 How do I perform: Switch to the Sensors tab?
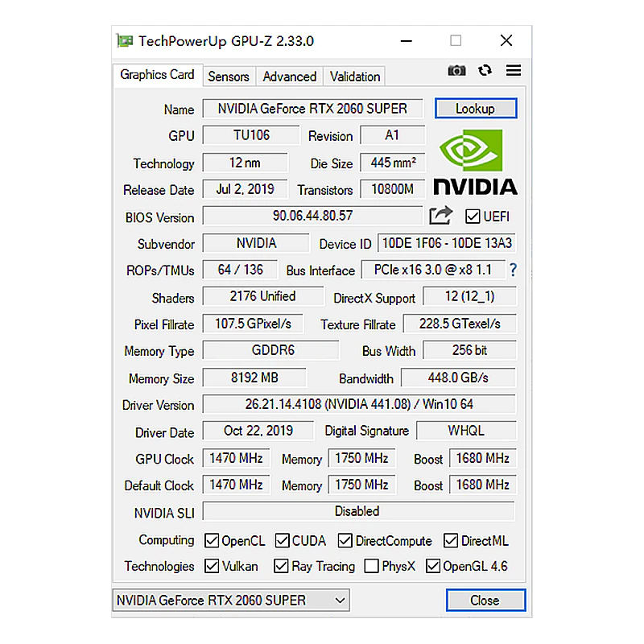click(229, 76)
